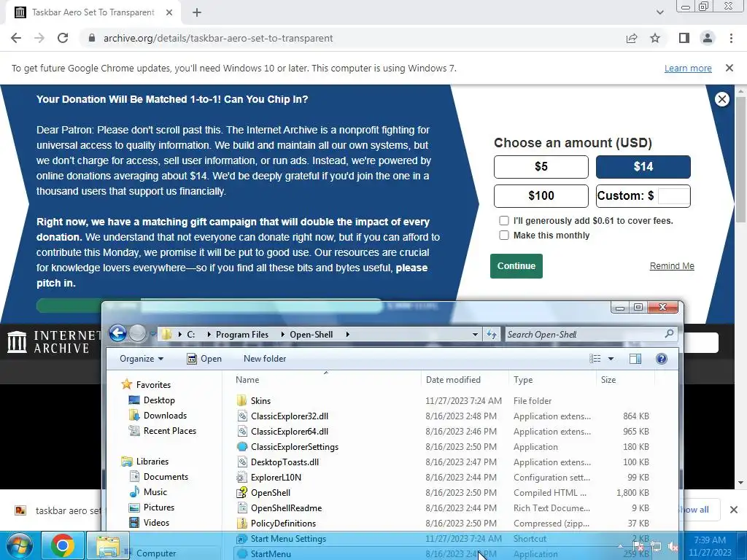Refresh the Open-Shell folder view
The image size is (747, 560).
pyautogui.click(x=492, y=334)
